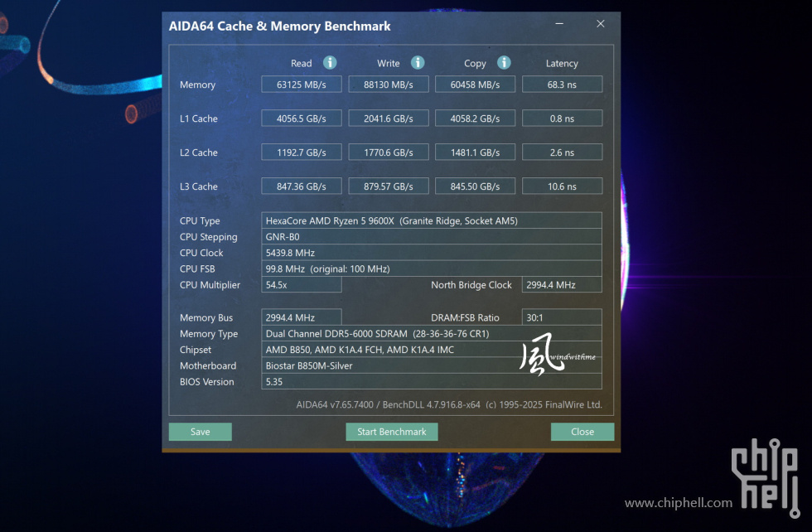
Task: Click L2 Cache latency 2.6 ns
Action: click(563, 152)
